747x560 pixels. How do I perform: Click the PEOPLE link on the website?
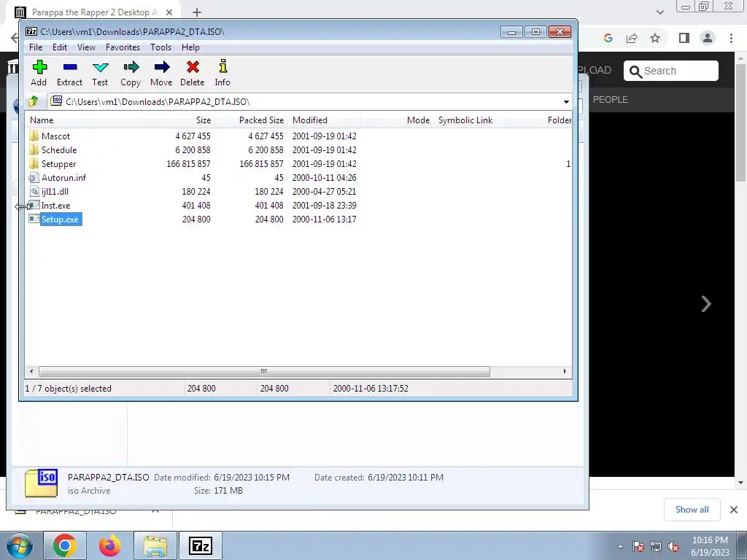(611, 99)
